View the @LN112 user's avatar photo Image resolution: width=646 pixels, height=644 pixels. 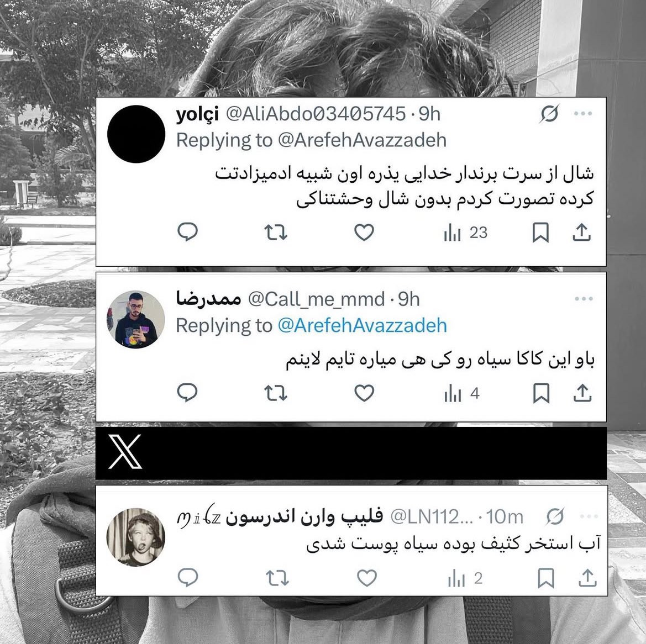tap(136, 537)
